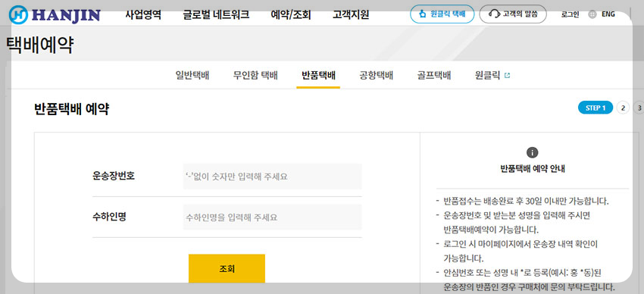Click the external link icon beside 원클릭
Viewport: 644px width, 294px height.
tap(507, 76)
